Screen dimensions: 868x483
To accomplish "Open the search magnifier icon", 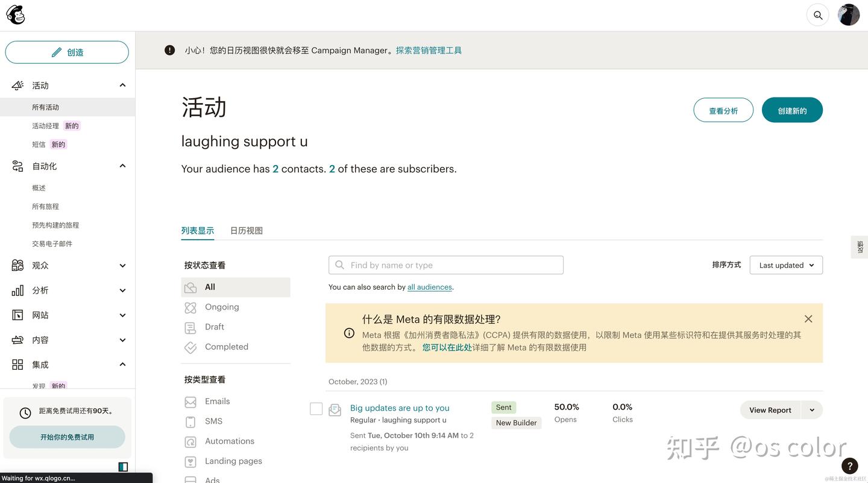I will click(x=818, y=15).
